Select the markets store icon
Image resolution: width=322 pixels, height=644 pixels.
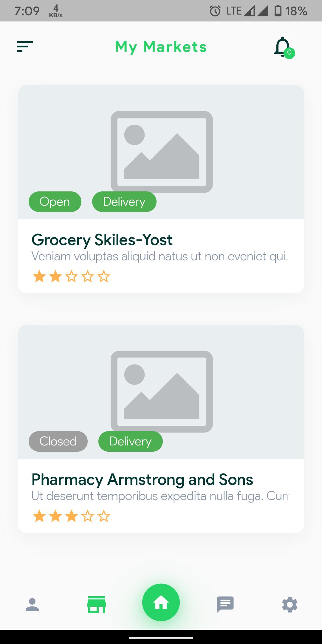click(x=97, y=604)
